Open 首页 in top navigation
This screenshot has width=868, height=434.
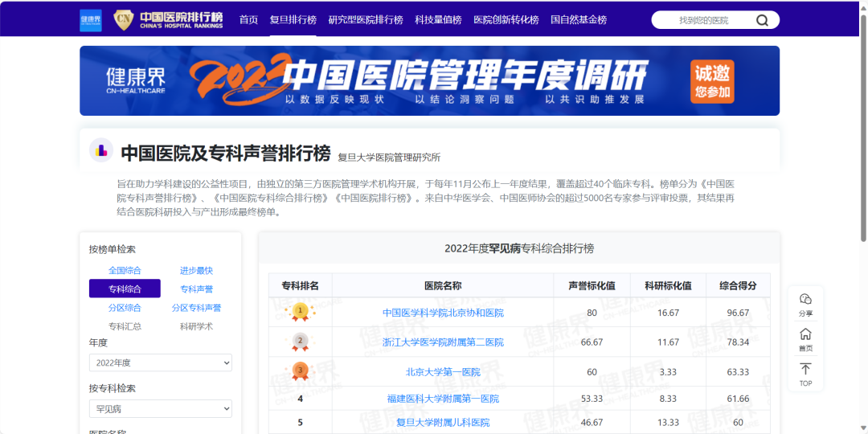tap(248, 20)
